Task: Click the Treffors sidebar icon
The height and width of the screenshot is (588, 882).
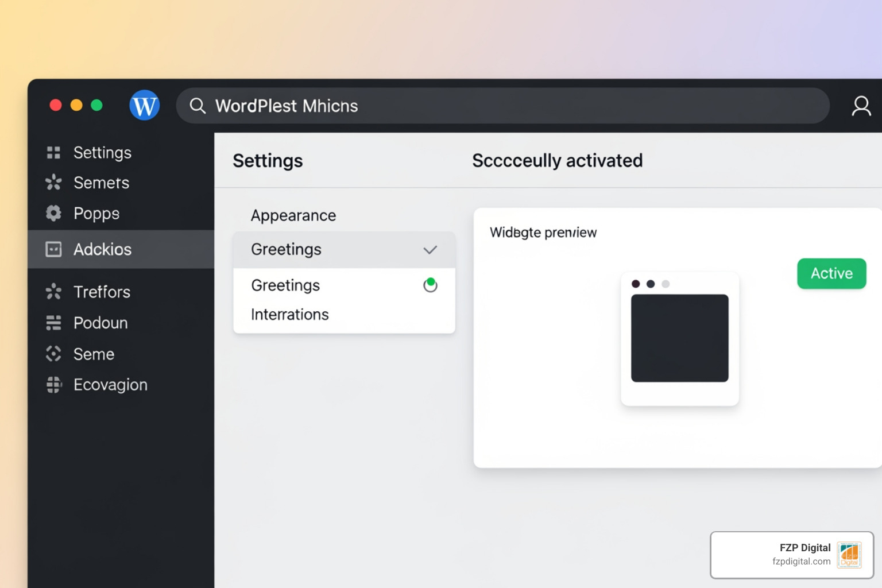Action: (53, 292)
